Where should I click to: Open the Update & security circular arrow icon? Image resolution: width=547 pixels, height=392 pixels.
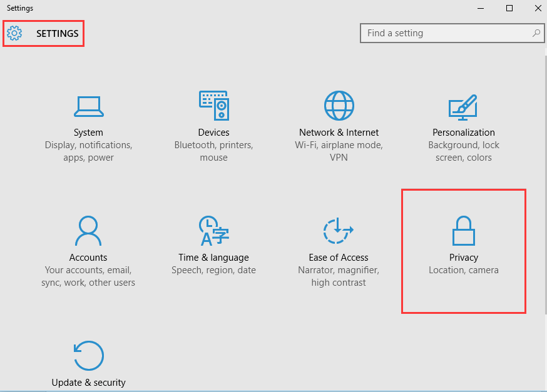click(x=89, y=355)
